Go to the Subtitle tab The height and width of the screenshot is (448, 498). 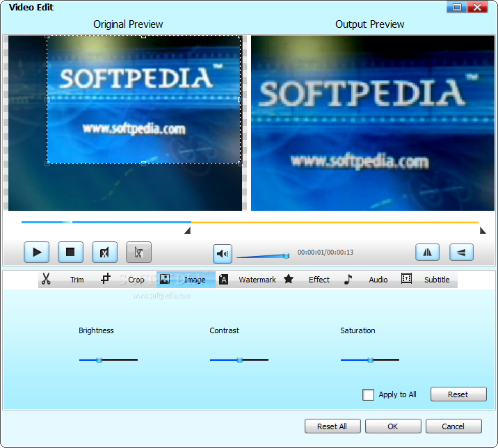click(x=437, y=280)
